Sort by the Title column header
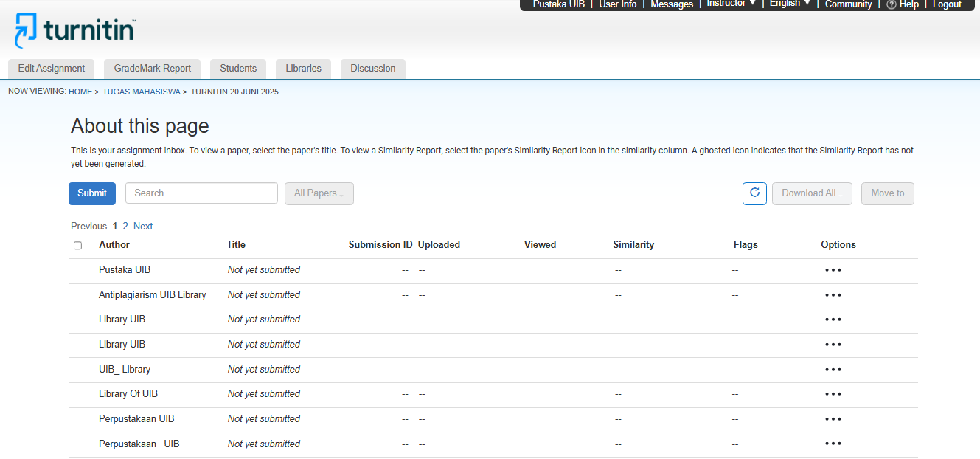Viewport: 980px width, 459px height. tap(236, 245)
